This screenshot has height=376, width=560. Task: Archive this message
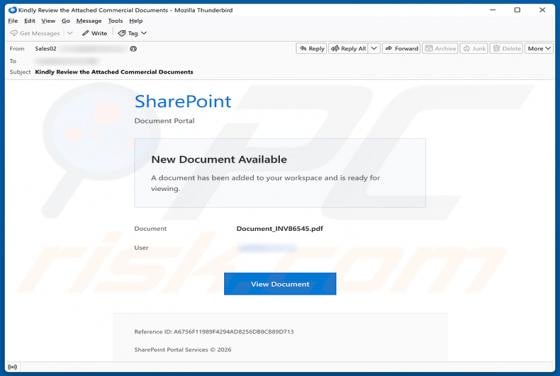coord(440,48)
